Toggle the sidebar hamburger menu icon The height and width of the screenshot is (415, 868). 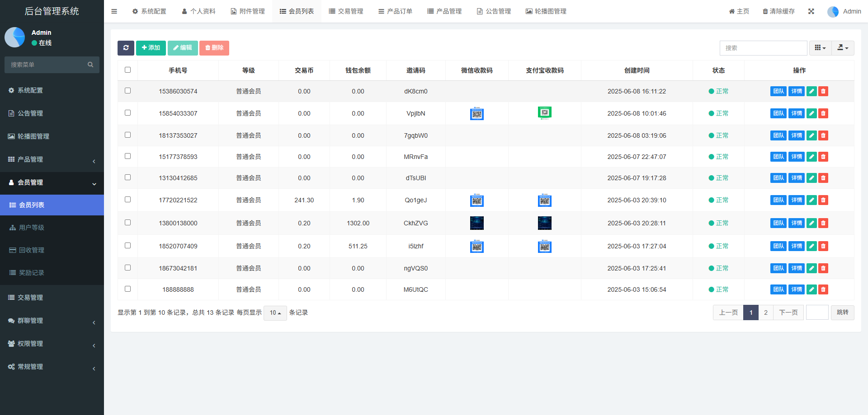click(114, 11)
